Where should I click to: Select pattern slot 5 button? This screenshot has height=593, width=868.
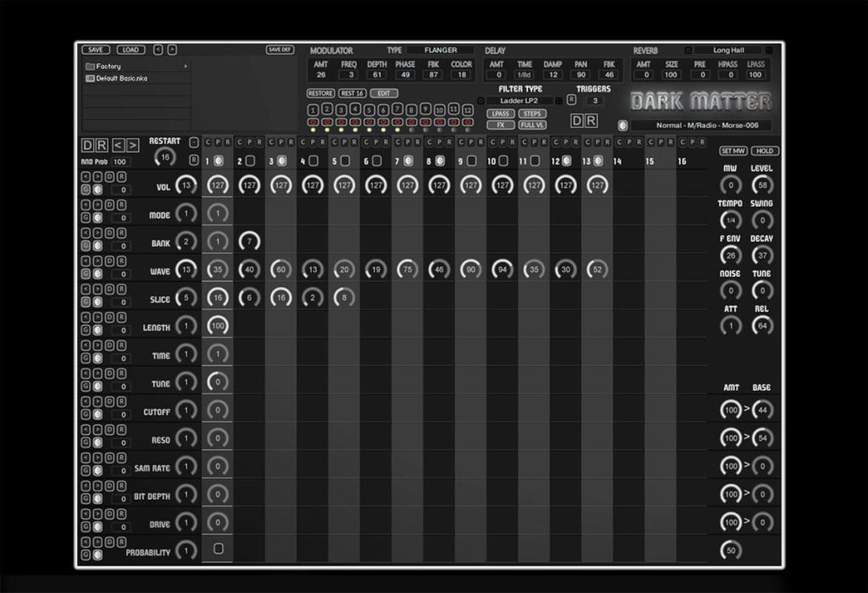[369, 109]
